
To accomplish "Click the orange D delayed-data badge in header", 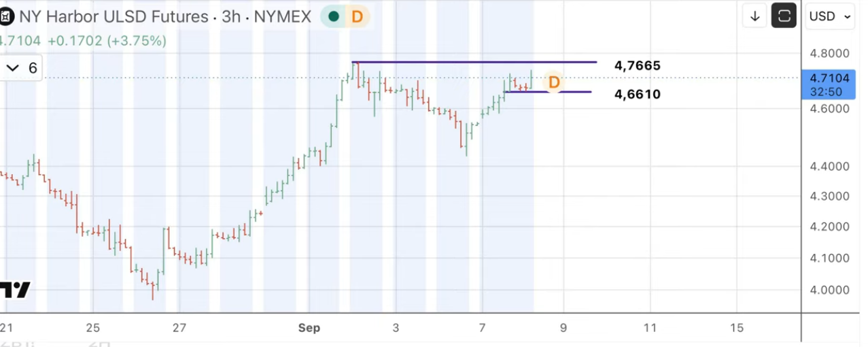I will click(356, 16).
